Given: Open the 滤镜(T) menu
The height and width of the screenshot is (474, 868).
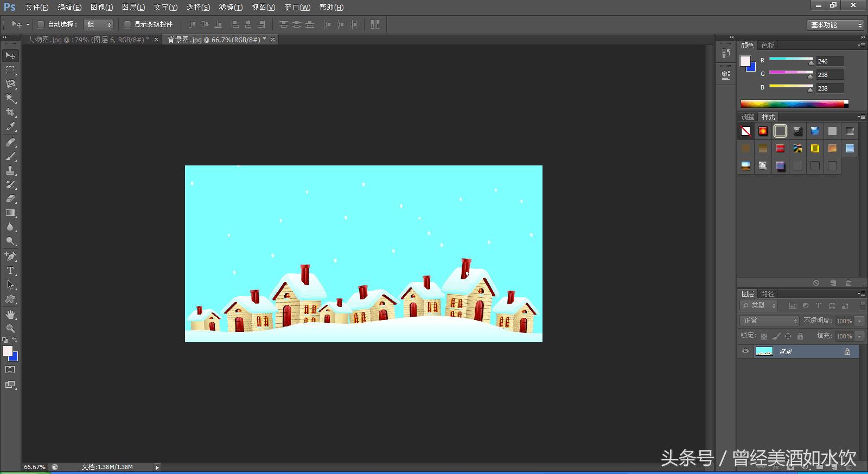Looking at the screenshot, I should 231,7.
